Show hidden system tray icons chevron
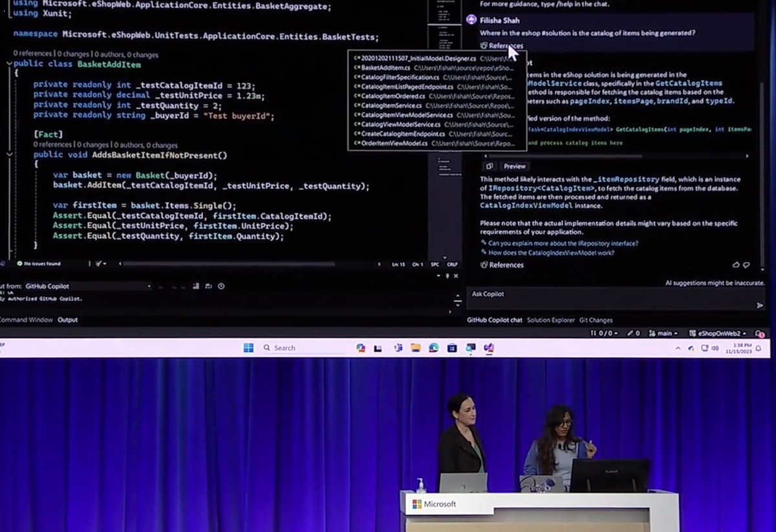Viewport: 776px width, 532px height. click(x=678, y=348)
